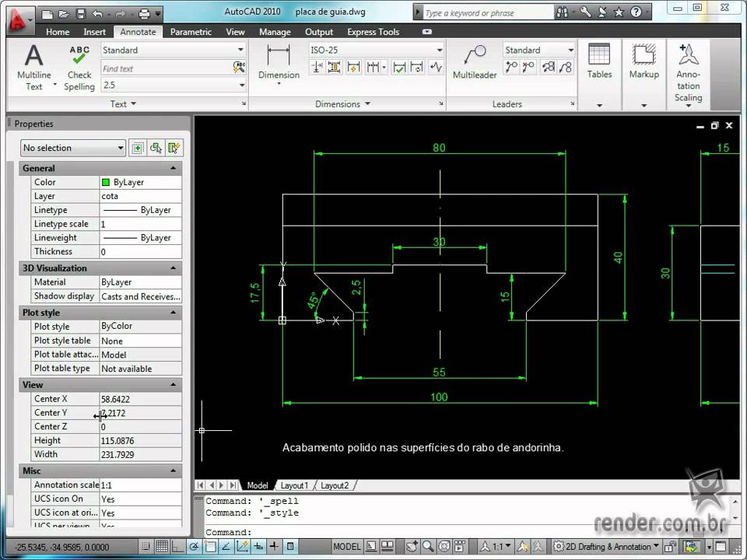Click the dimension Inspect checkmark icon
747x560 pixels.
(399, 68)
